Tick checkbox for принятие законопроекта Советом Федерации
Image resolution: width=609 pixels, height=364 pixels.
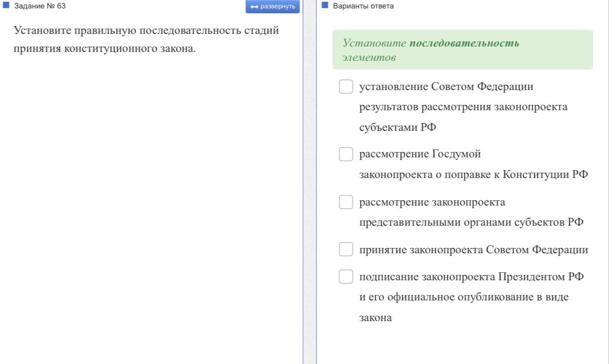tap(346, 249)
